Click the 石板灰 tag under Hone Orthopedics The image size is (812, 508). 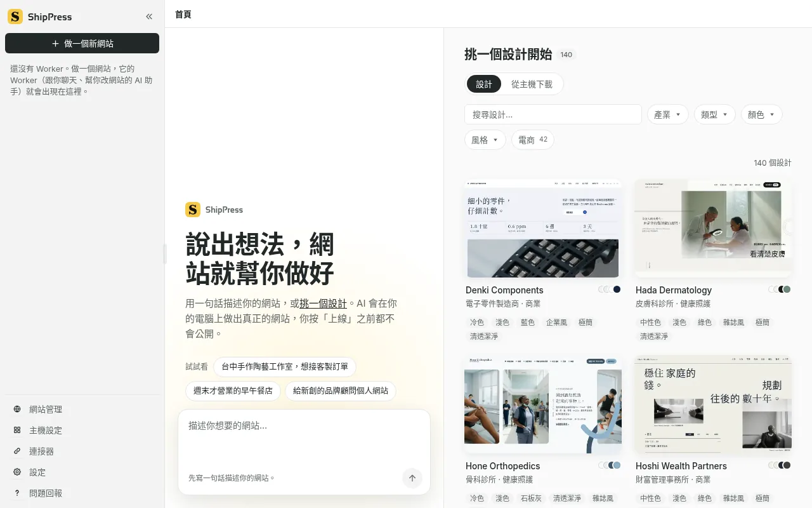click(x=531, y=498)
